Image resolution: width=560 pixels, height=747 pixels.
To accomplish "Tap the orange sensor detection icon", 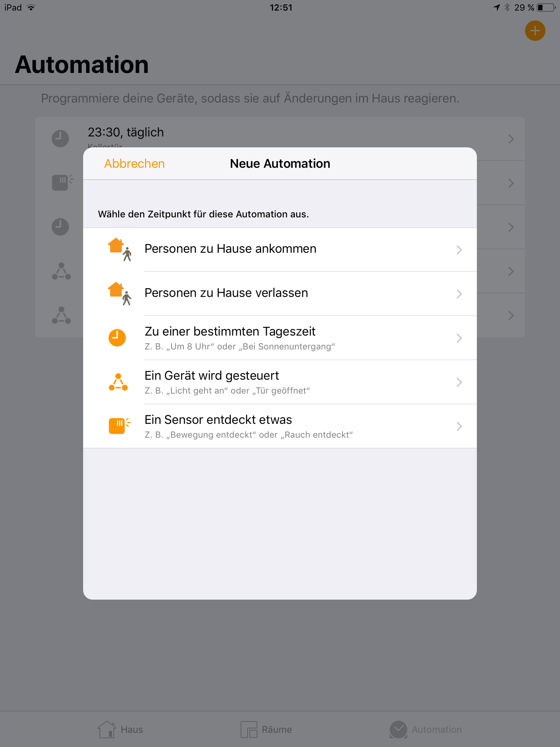I will (x=120, y=426).
